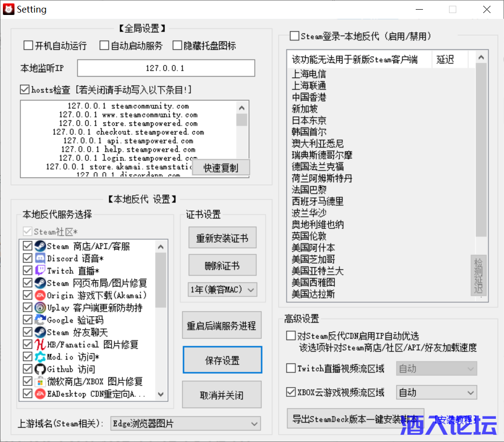The width and height of the screenshot is (504, 442).
Task: Click the store.steampowered.com hosts line
Action: tap(128, 124)
